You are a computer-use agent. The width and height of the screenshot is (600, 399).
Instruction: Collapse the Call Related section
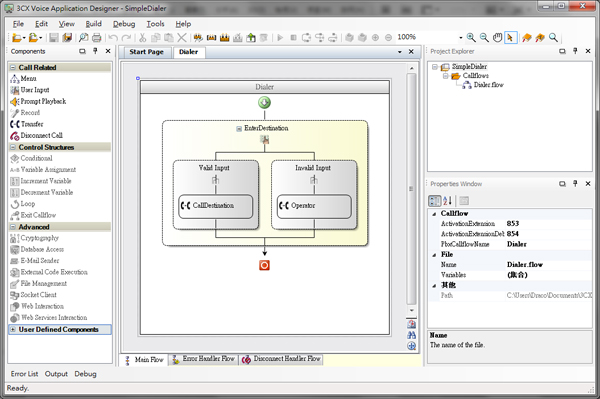click(x=13, y=67)
